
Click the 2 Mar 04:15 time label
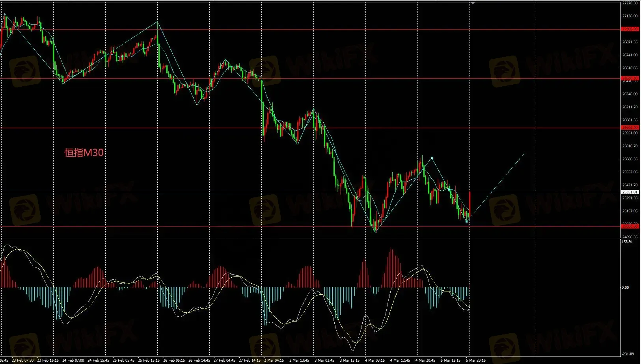[274, 360]
